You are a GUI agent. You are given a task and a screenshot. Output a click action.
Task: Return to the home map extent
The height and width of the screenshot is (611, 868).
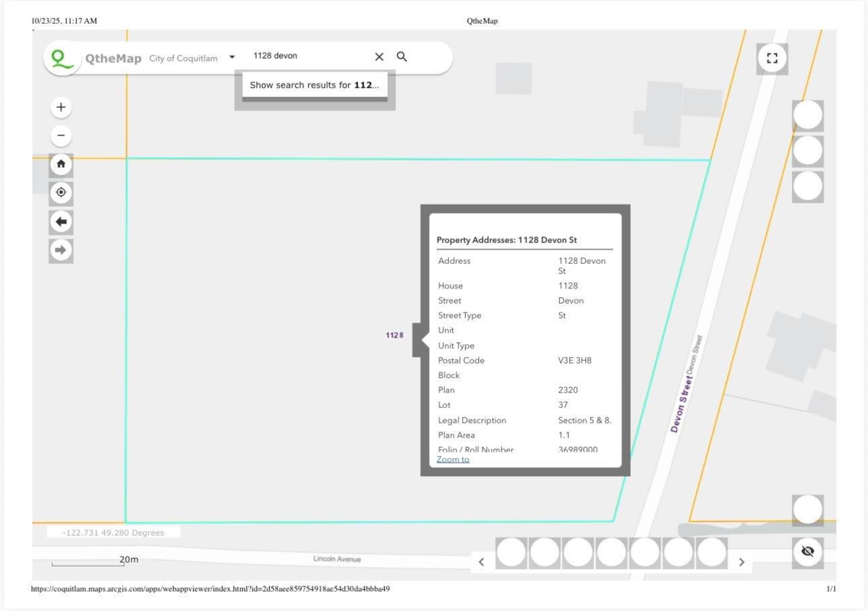(61, 164)
